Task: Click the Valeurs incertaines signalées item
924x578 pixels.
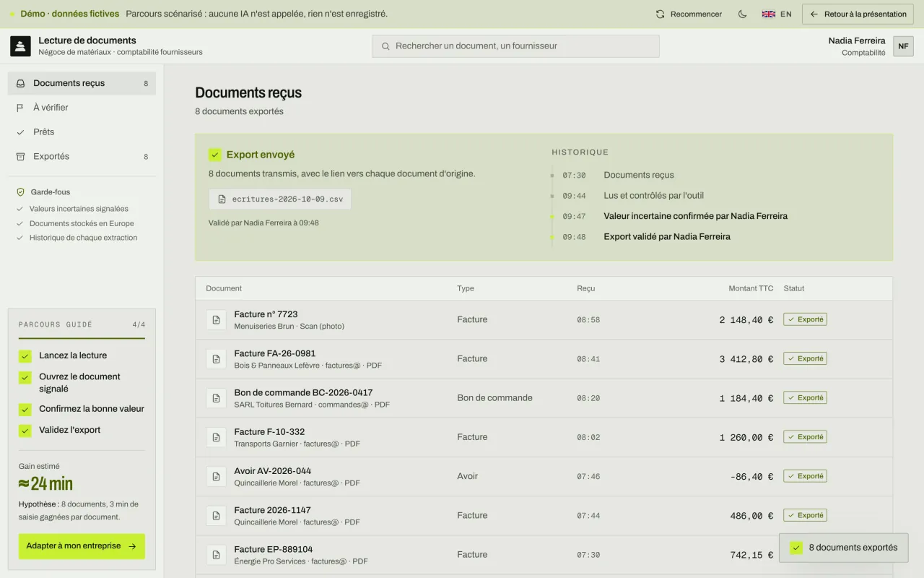Action: (x=79, y=209)
